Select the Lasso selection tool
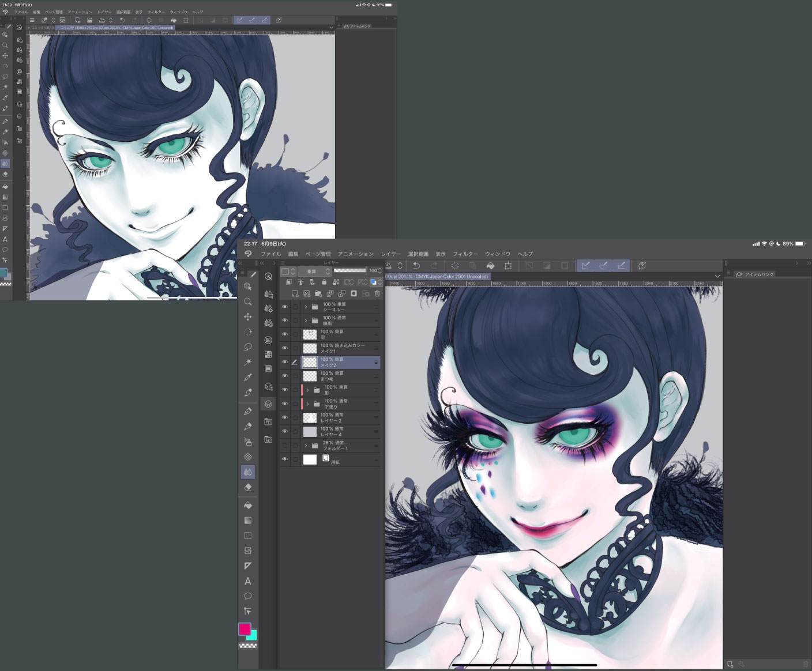This screenshot has height=671, width=812. (248, 347)
